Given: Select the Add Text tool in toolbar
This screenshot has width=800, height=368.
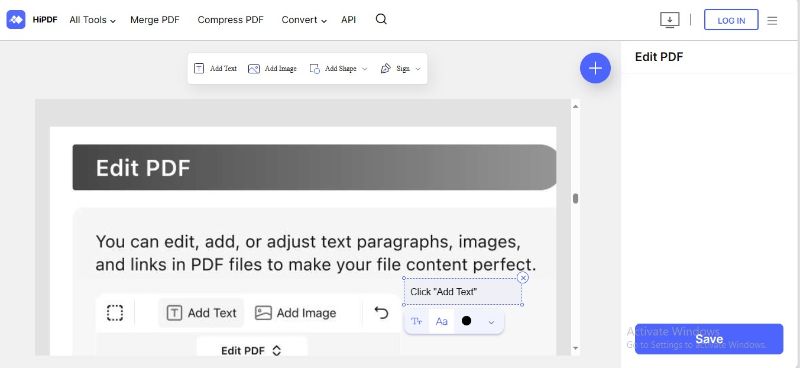Looking at the screenshot, I should pyautogui.click(x=215, y=68).
